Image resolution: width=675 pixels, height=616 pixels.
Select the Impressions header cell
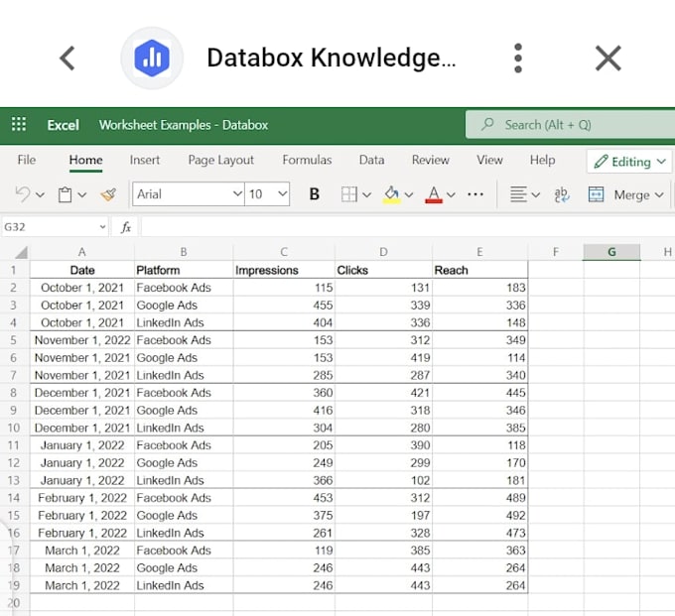[284, 270]
